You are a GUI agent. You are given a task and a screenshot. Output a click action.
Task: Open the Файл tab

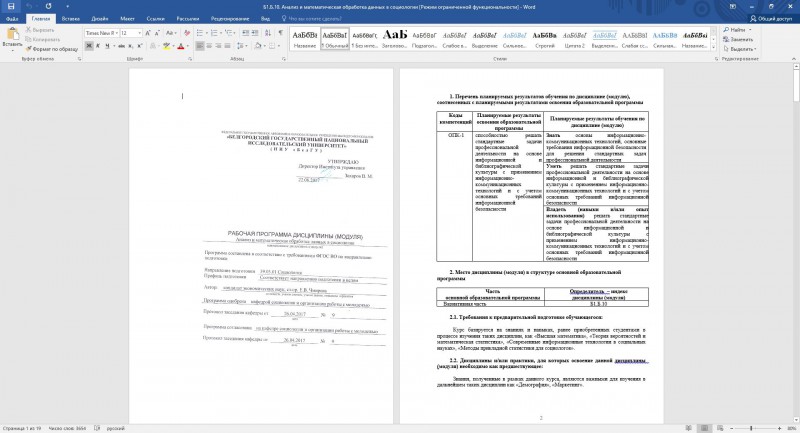tap(12, 19)
